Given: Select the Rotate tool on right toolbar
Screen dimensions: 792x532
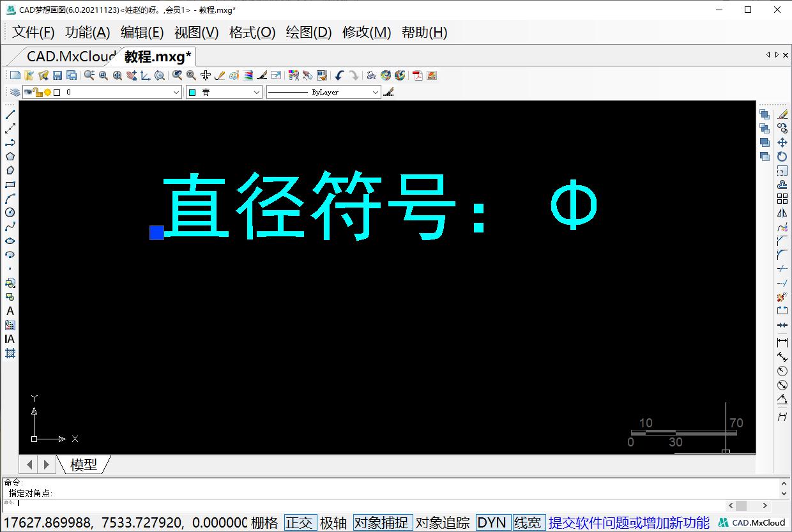Looking at the screenshot, I should pos(782,156).
